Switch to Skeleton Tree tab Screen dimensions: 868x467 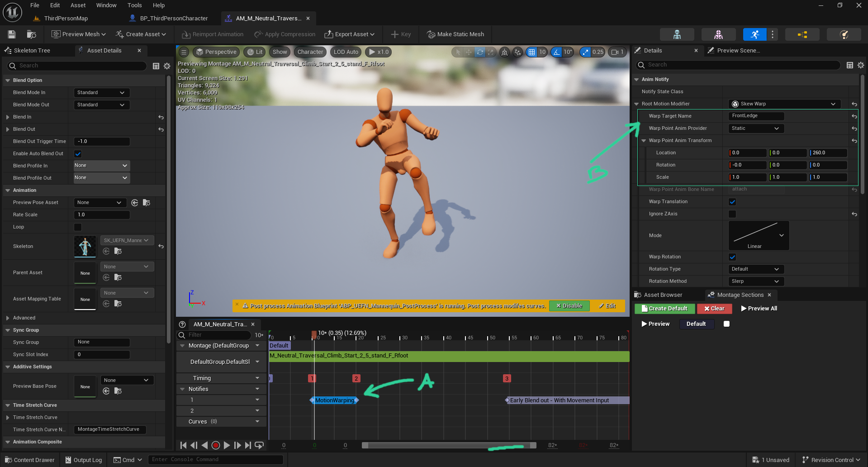(32, 51)
